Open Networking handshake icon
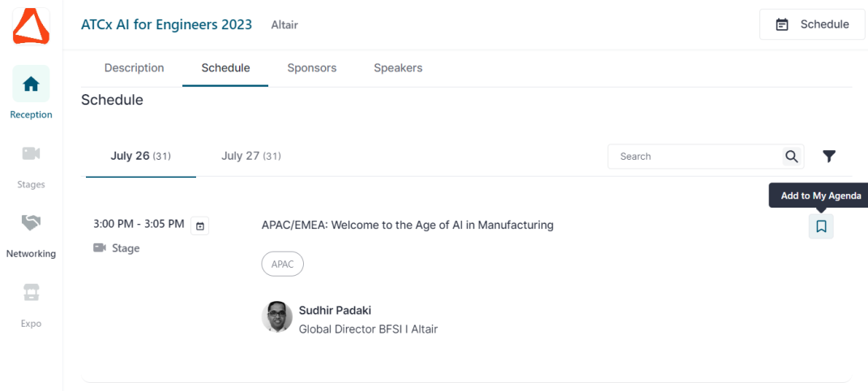This screenshot has width=868, height=391. [31, 222]
